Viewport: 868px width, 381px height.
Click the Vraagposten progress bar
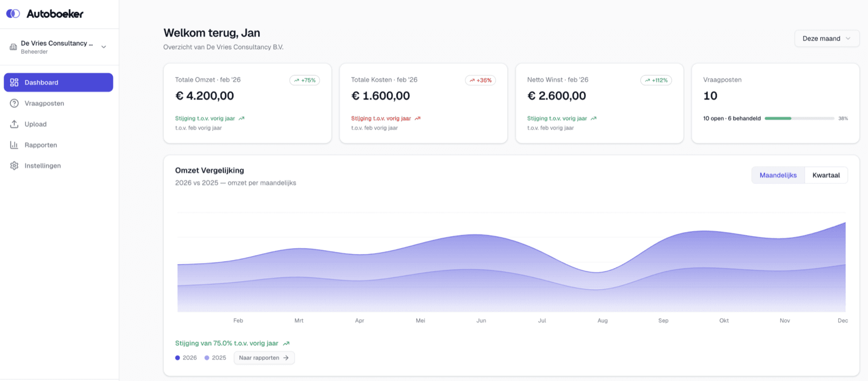[x=799, y=118]
